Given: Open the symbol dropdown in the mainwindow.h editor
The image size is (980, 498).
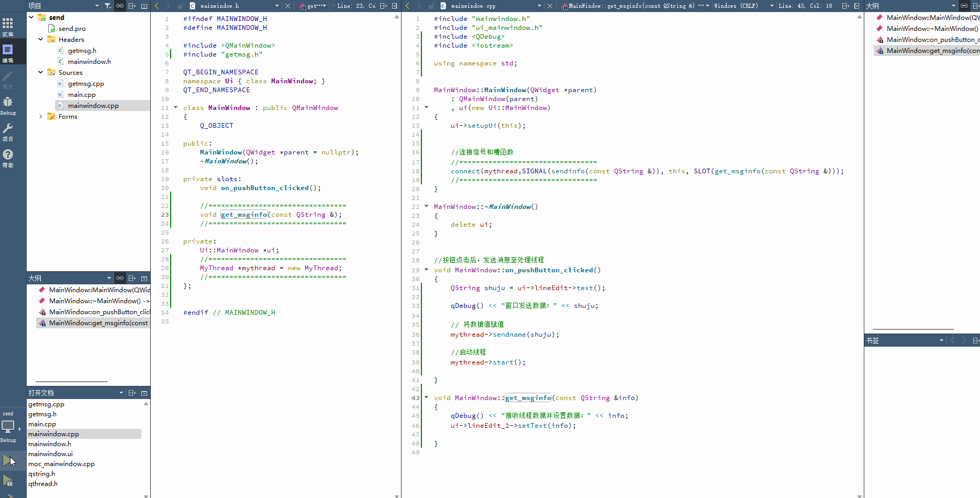Looking at the screenshot, I should tap(313, 6).
